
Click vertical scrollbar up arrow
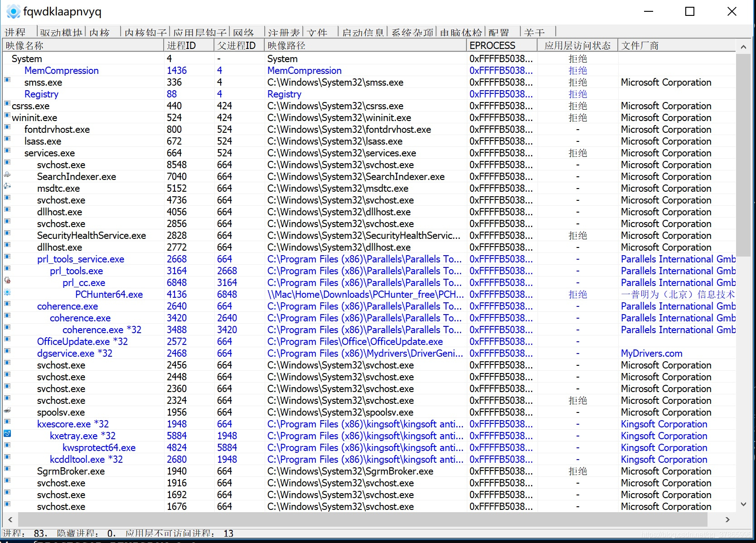tap(743, 47)
